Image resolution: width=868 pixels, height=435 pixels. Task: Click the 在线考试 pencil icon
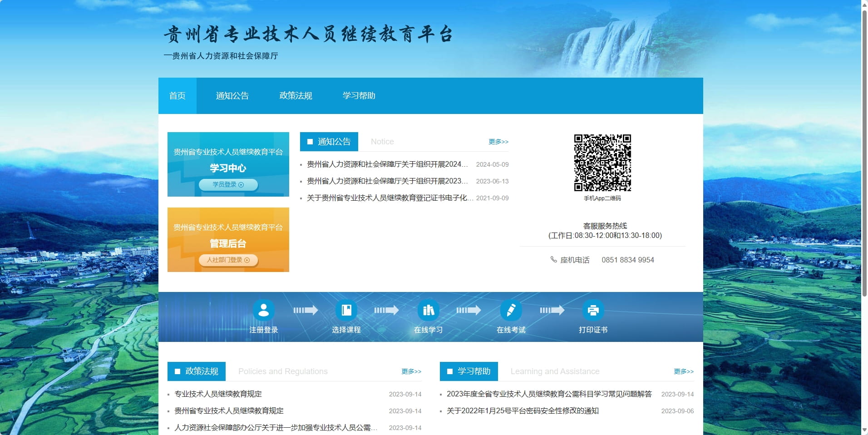(511, 310)
